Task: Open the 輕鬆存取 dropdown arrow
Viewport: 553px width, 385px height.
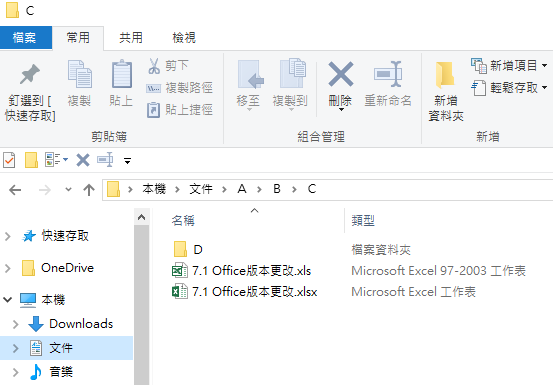Action: (x=545, y=87)
